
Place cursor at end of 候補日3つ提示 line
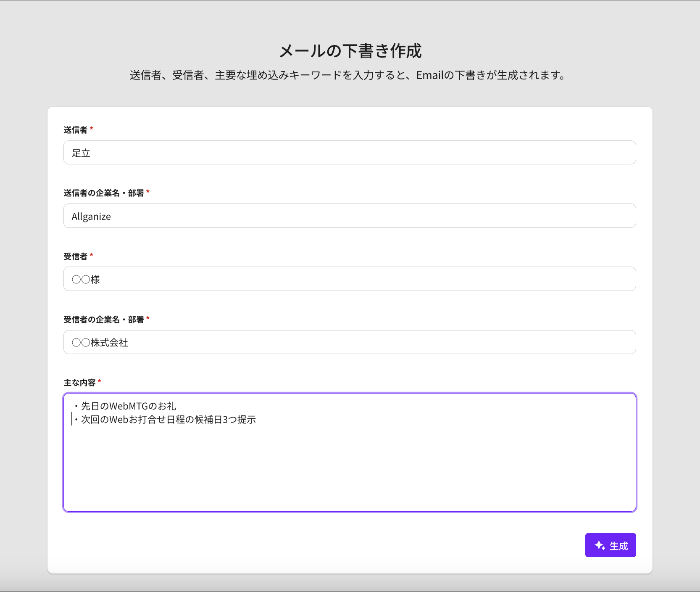pos(256,420)
